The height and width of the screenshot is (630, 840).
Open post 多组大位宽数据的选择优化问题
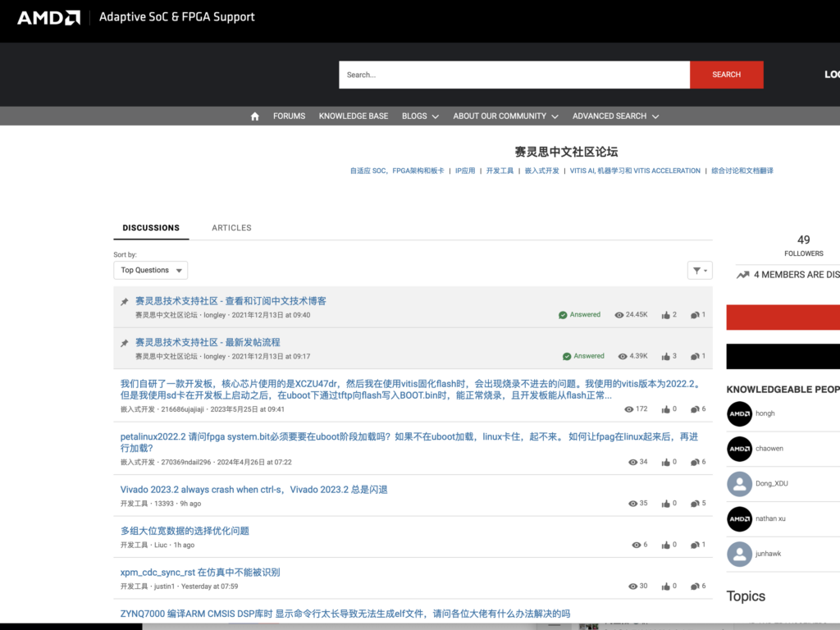point(185,531)
